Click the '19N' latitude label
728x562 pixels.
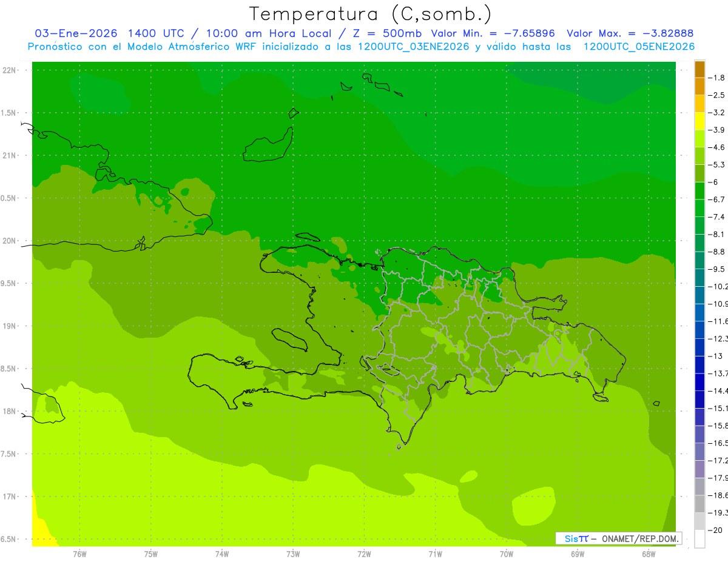[x=9, y=326]
